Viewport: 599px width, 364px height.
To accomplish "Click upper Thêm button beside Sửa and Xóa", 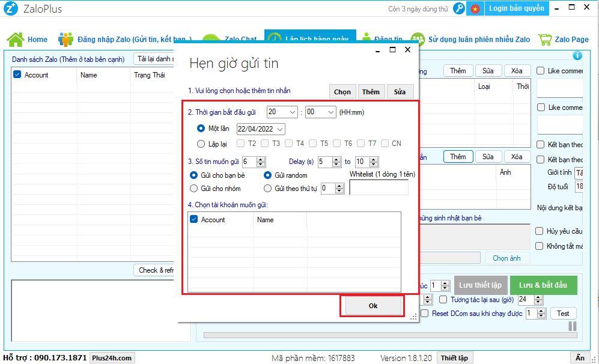I will pos(458,71).
